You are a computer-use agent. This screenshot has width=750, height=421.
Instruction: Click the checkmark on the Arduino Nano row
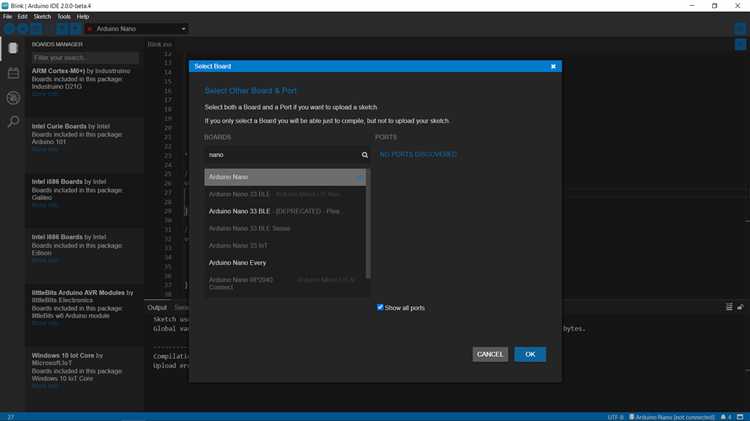[x=359, y=177]
